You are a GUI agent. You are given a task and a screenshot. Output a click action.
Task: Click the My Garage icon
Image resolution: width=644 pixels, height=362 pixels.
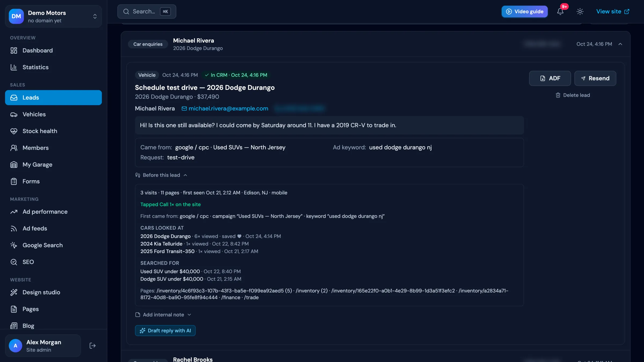(x=14, y=165)
